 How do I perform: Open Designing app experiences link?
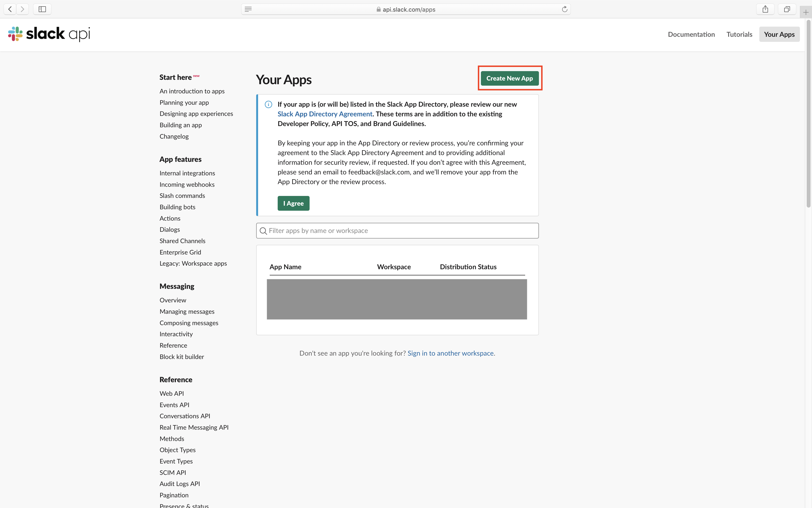[x=196, y=113]
